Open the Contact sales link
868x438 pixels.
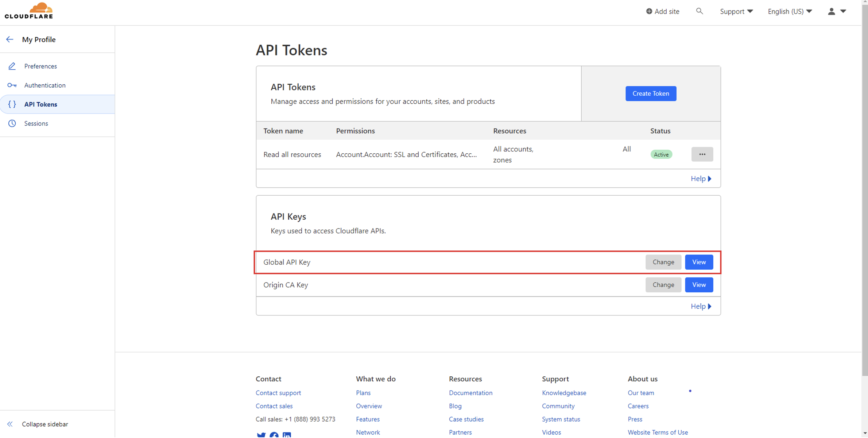274,406
